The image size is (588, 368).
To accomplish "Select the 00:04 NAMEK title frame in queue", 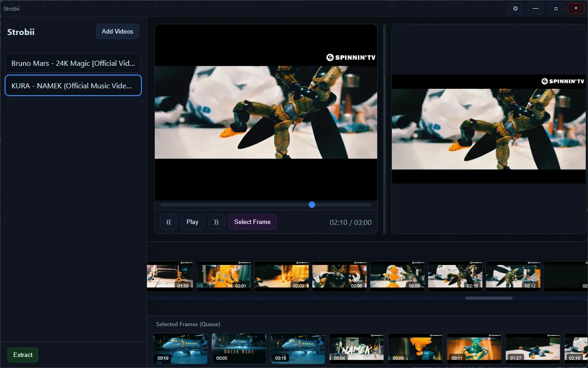I will coord(356,349).
